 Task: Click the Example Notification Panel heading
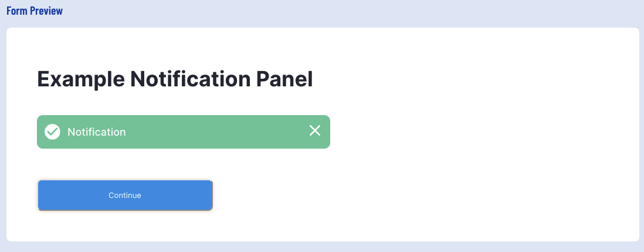pos(175,79)
